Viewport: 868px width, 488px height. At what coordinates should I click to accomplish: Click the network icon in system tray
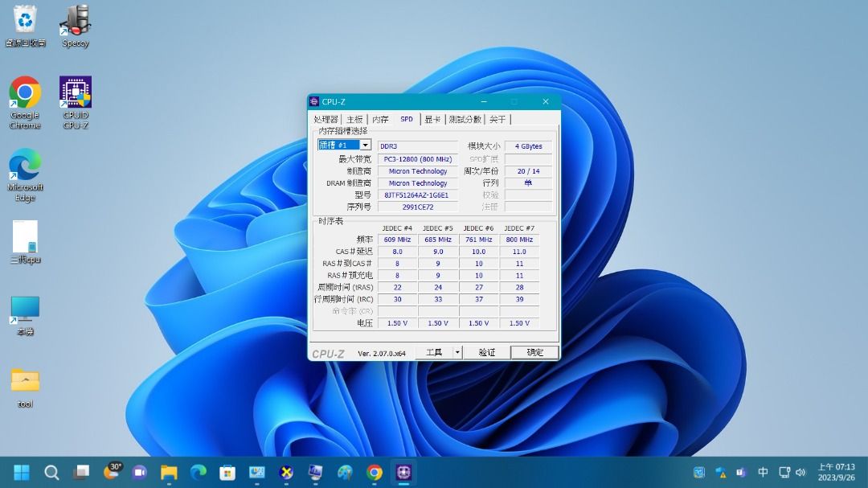(x=784, y=473)
